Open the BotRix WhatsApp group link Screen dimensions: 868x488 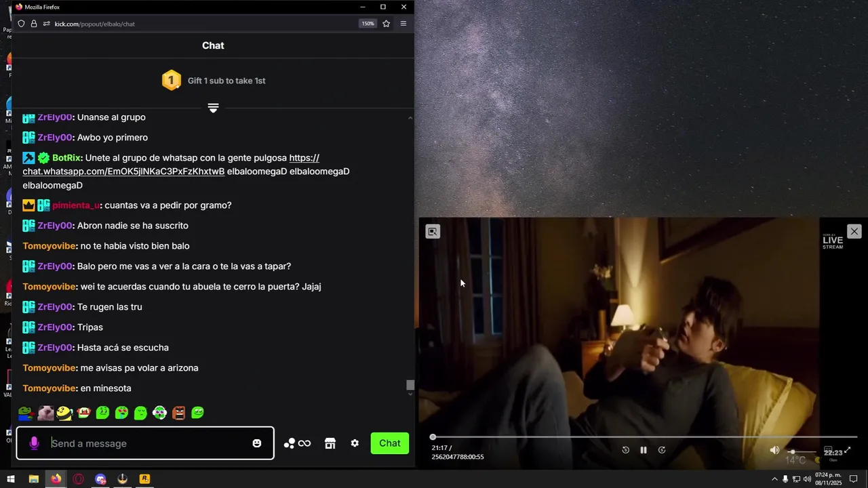pos(123,171)
